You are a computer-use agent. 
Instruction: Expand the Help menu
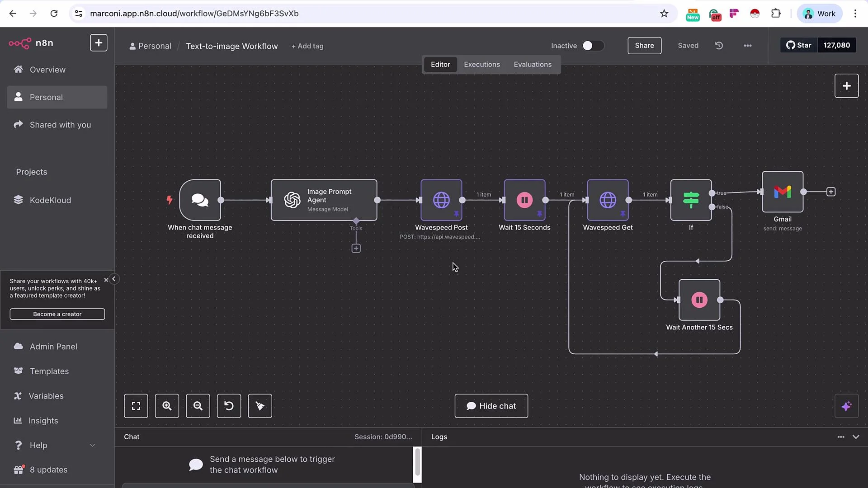(57, 445)
